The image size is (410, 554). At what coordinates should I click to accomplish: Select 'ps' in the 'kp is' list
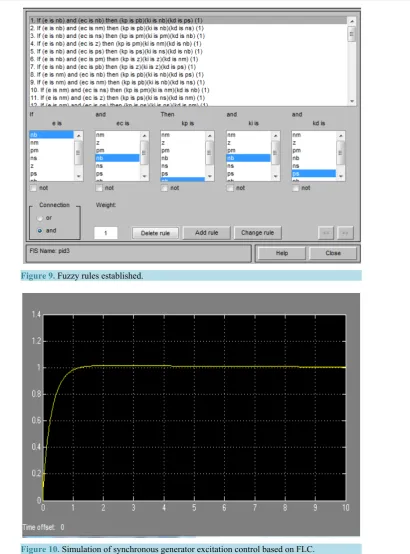coord(183,174)
